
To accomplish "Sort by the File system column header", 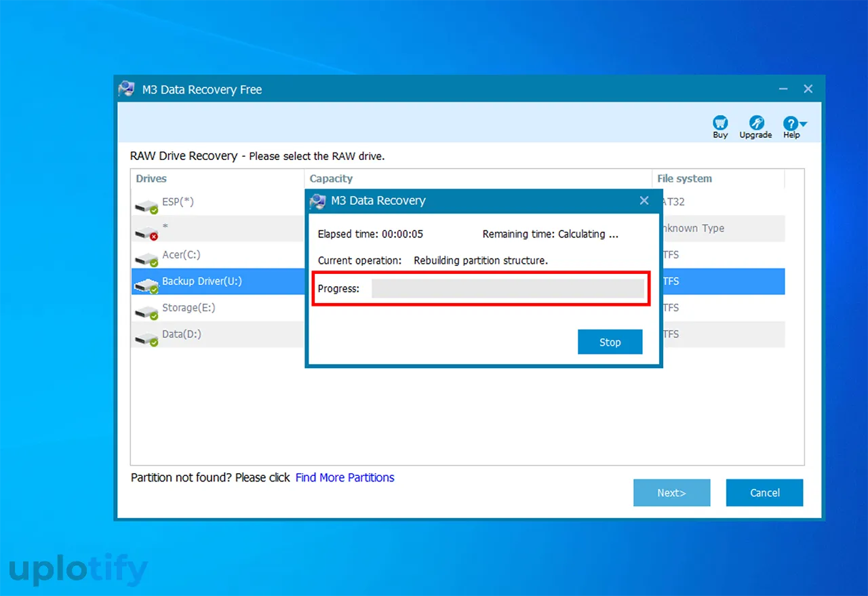I will 718,178.
